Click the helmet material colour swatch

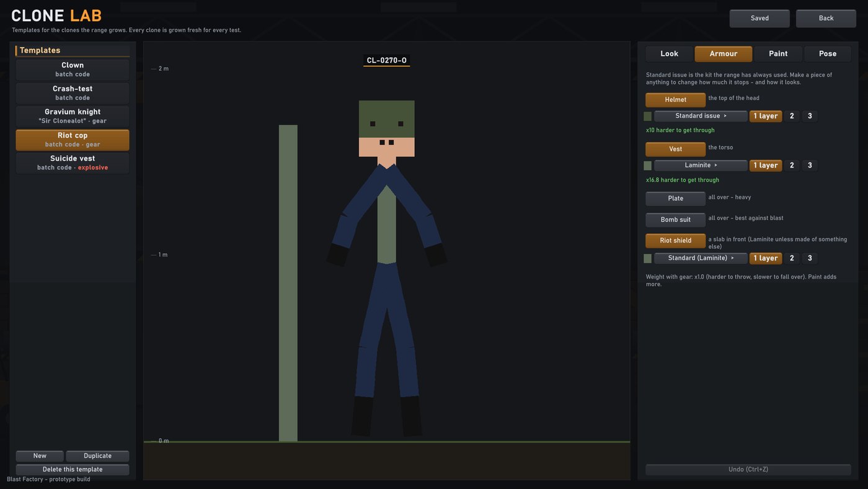648,116
